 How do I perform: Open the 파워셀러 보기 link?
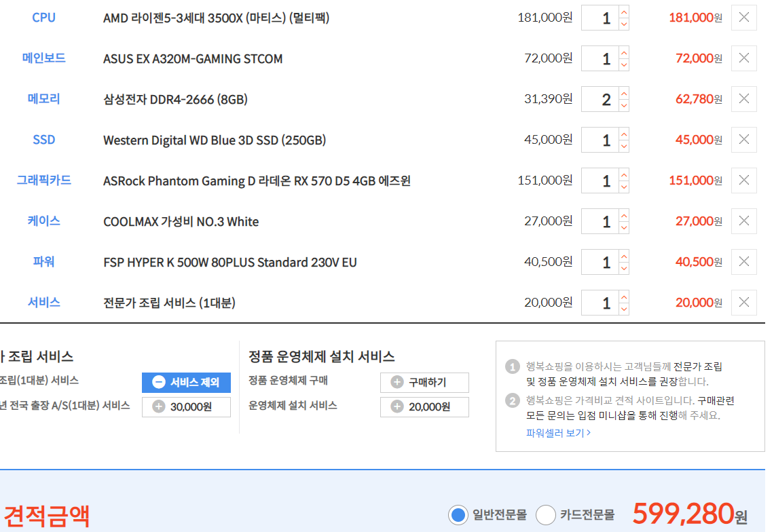point(558,433)
